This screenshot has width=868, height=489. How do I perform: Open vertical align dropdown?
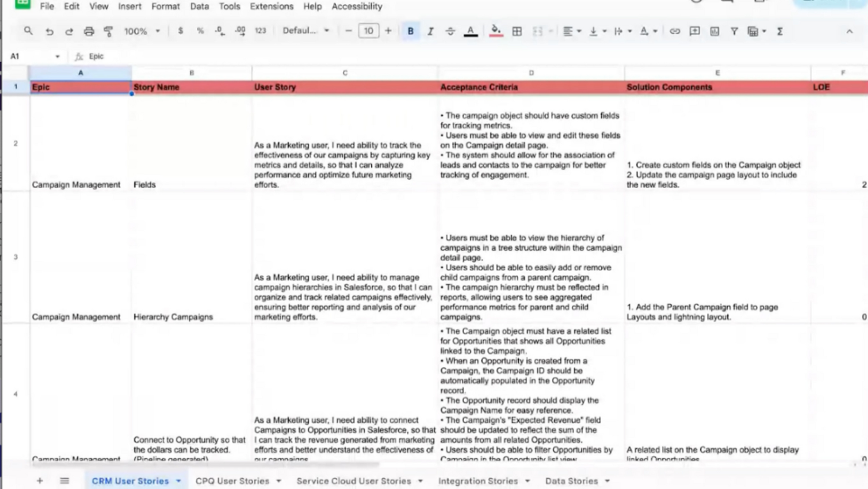(598, 31)
